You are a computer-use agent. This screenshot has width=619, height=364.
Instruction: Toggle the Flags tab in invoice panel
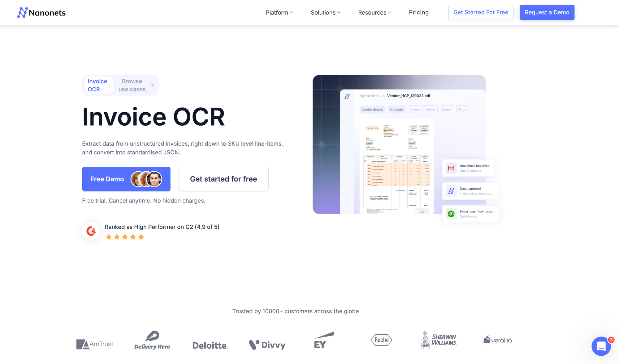click(462, 109)
